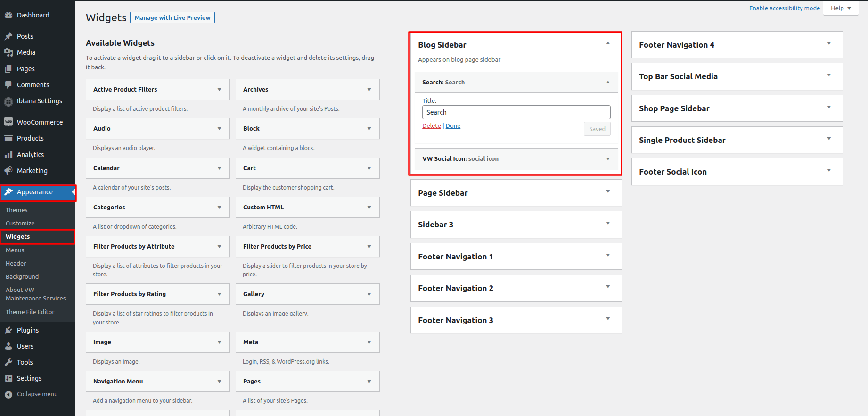Click the Tools wrench icon
The image size is (868, 416).
(x=8, y=362)
